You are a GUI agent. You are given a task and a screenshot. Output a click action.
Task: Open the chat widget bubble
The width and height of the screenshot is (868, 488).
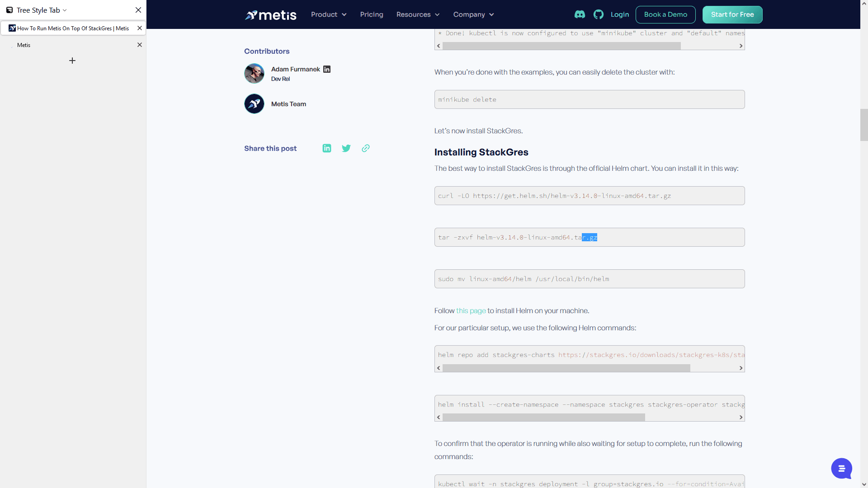pos(841,469)
